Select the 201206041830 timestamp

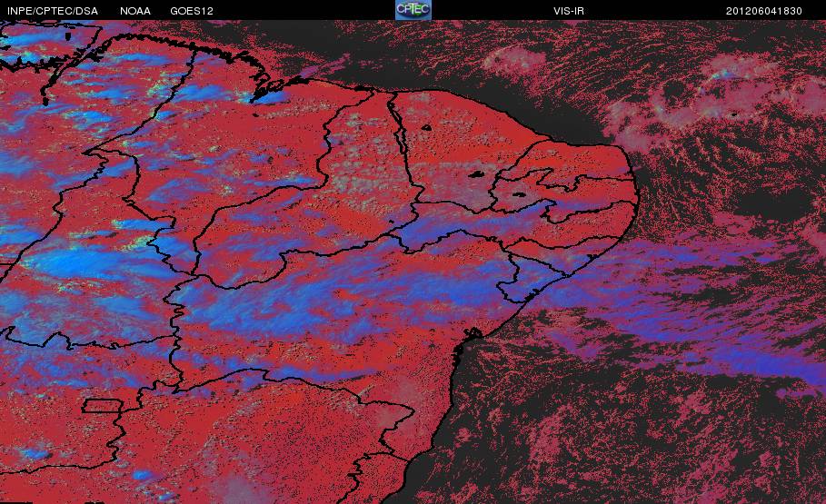(x=764, y=11)
